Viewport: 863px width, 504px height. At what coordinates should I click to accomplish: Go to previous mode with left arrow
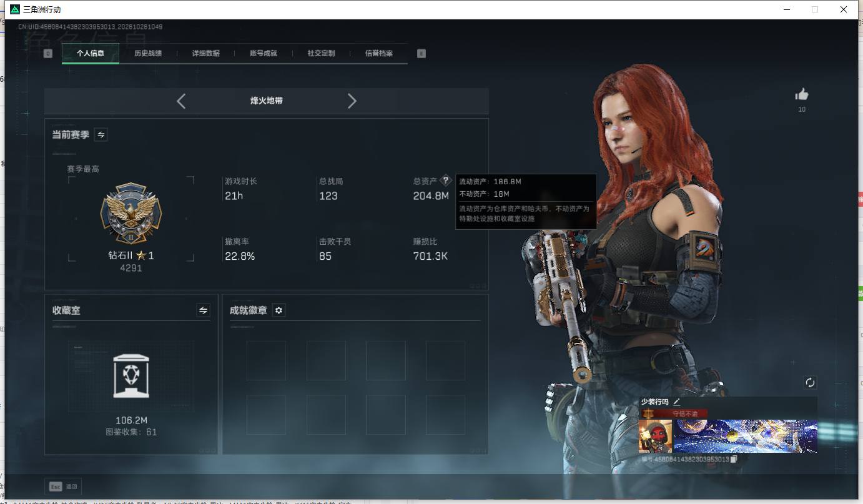pos(181,101)
